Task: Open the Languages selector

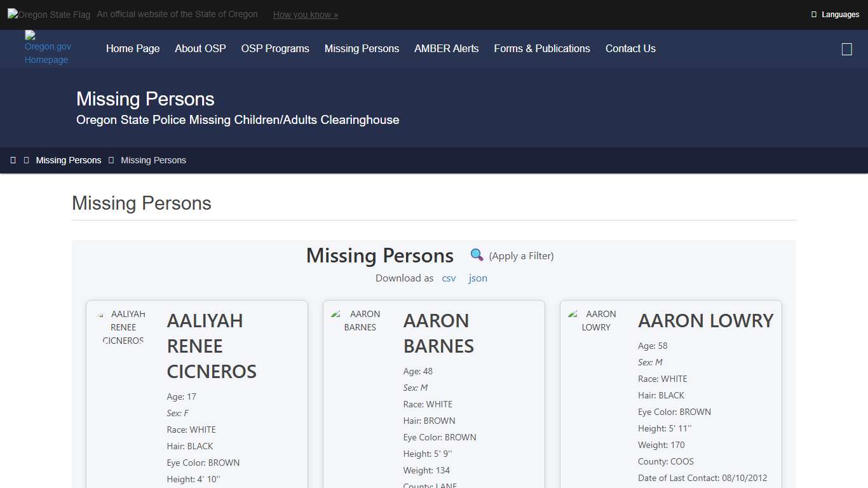Action: (840, 14)
